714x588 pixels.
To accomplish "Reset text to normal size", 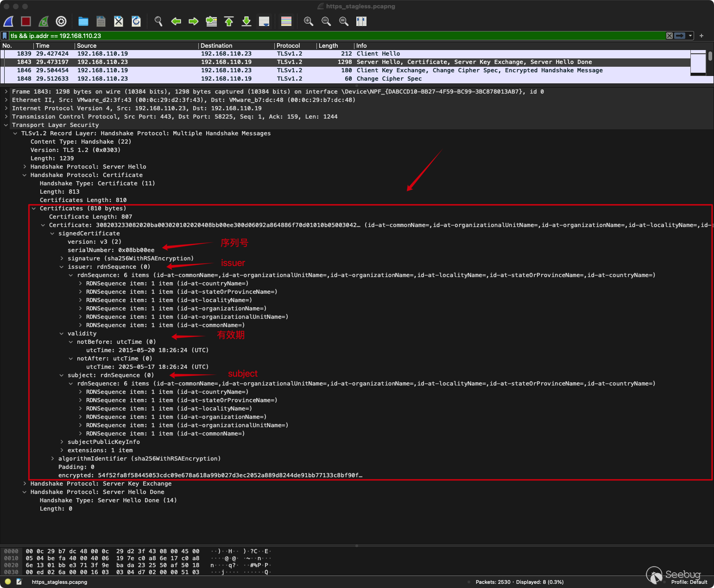I will pos(344,21).
